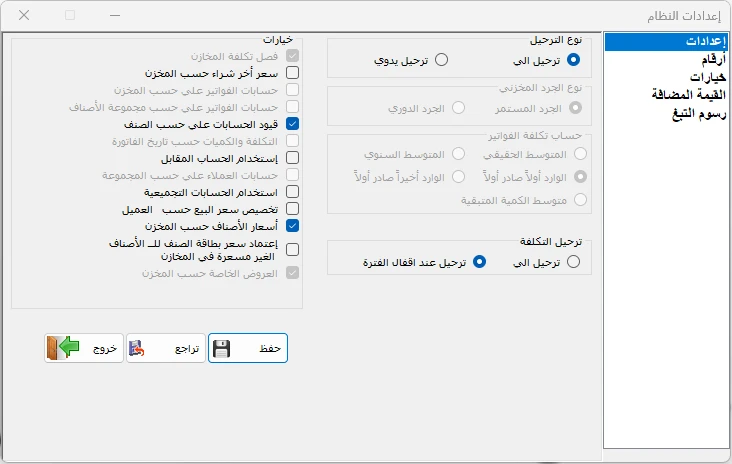Click the حساب تكلفة الفواتير group label
The image size is (732, 464).
tap(535, 136)
